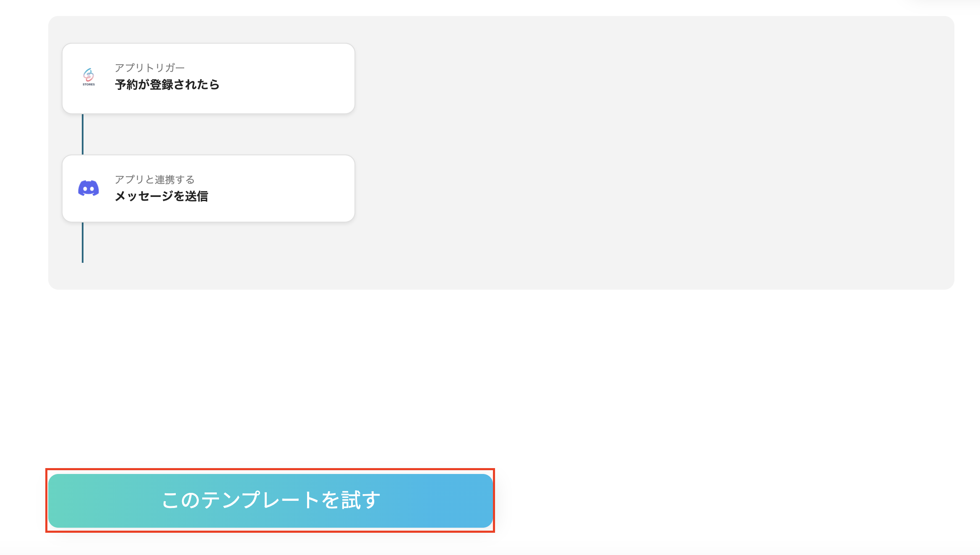Expand the Discord action step card
Screen dimensions: 980x555
tap(208, 188)
